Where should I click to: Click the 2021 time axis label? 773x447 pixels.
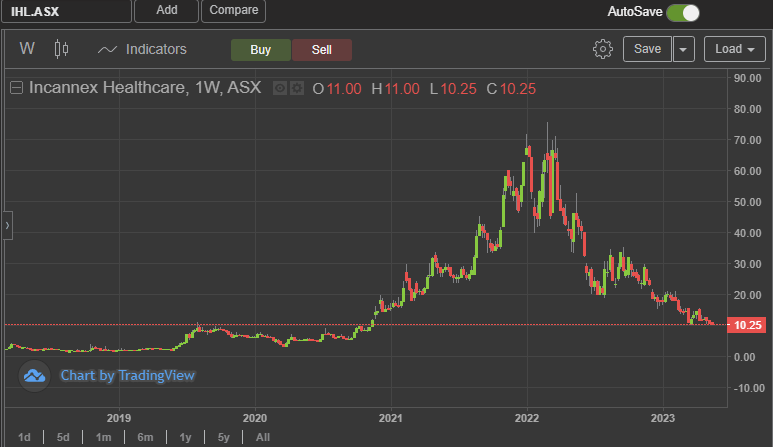391,418
